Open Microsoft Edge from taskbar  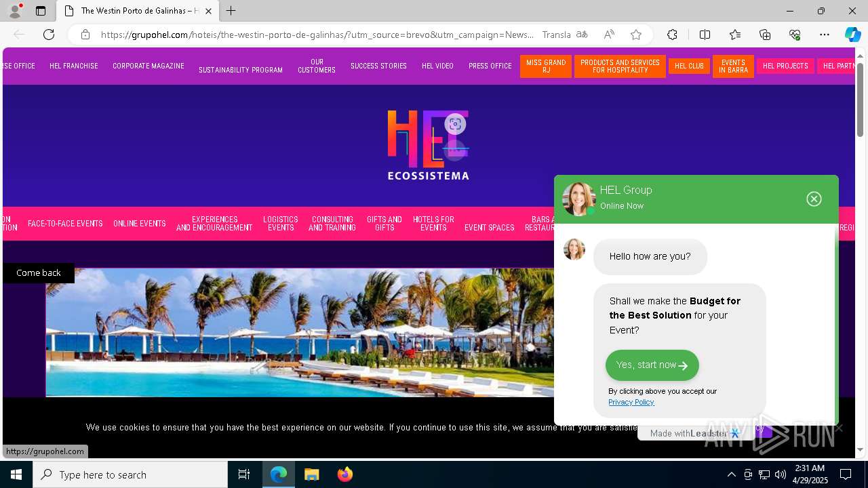279,474
